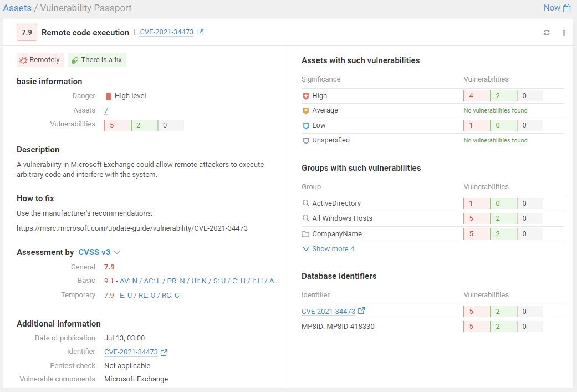Click external link icon beside header CVE-2021-34473
Screen dimensions: 577x392
(200, 32)
